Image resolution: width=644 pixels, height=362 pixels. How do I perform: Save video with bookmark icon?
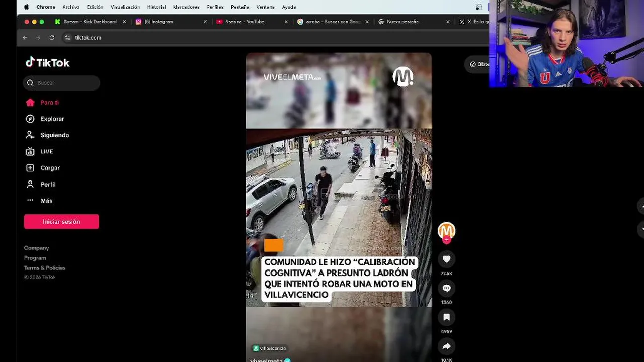[446, 317]
